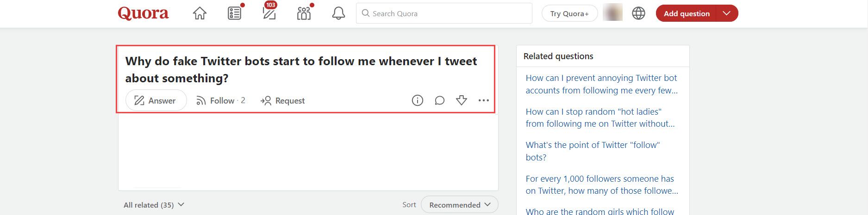Click the Search Quora field
This screenshot has width=868, height=215.
click(444, 13)
